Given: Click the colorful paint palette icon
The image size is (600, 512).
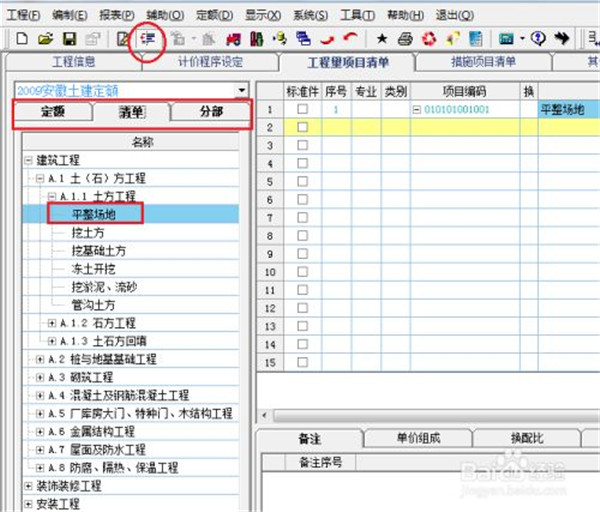Looking at the screenshot, I should pyautogui.click(x=452, y=39).
